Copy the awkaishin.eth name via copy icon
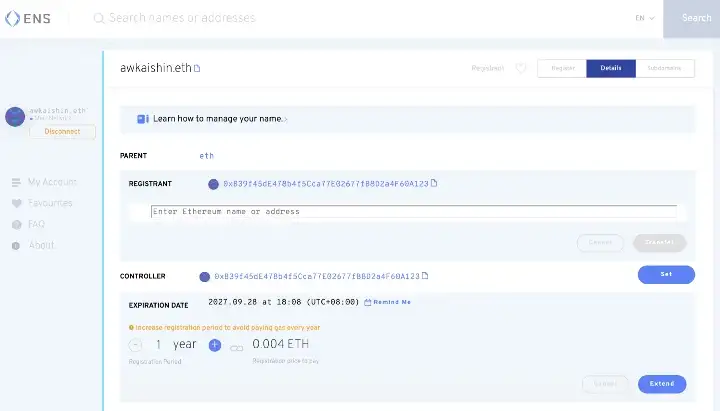The height and width of the screenshot is (411, 720). tap(197, 69)
